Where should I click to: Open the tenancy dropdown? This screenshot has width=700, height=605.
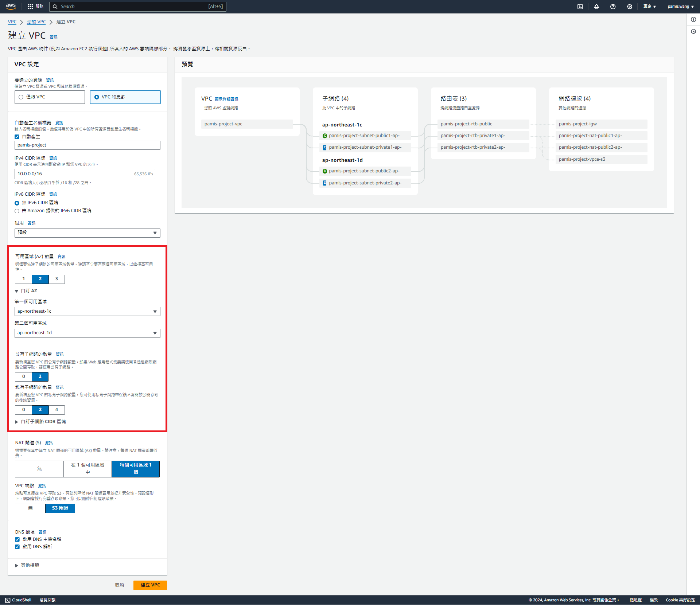(x=87, y=233)
